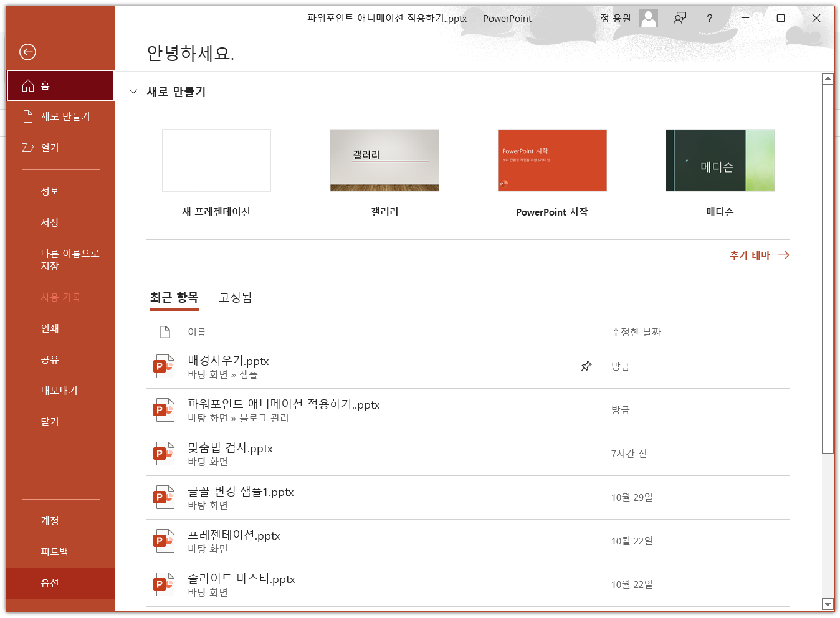Select the 갤러리 theme thumbnail
The height and width of the screenshot is (618, 840).
click(384, 160)
